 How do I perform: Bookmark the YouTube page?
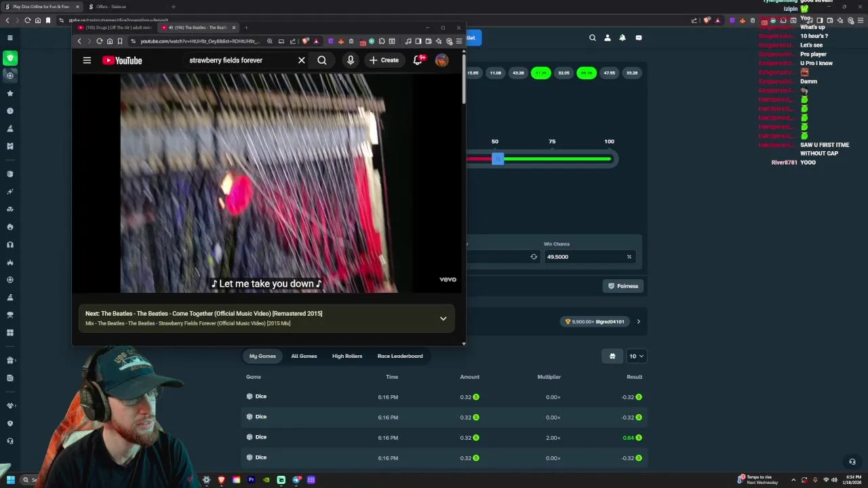click(x=120, y=41)
